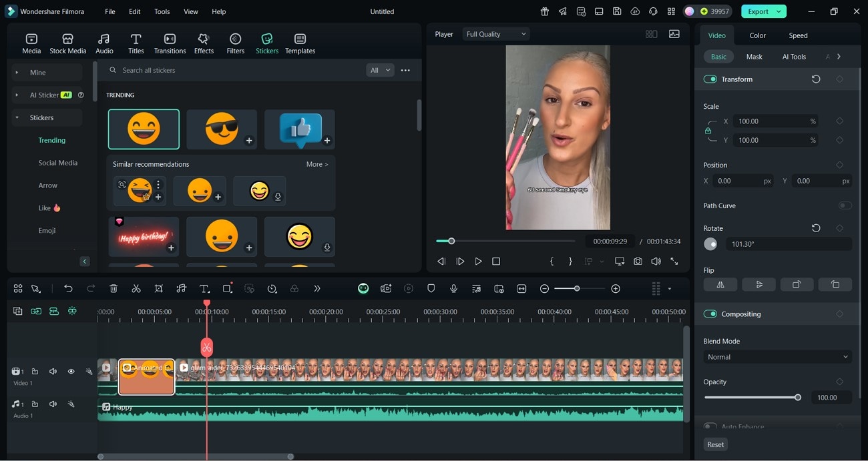Select the sunglasses emoji sticker thumbnail

(222, 129)
